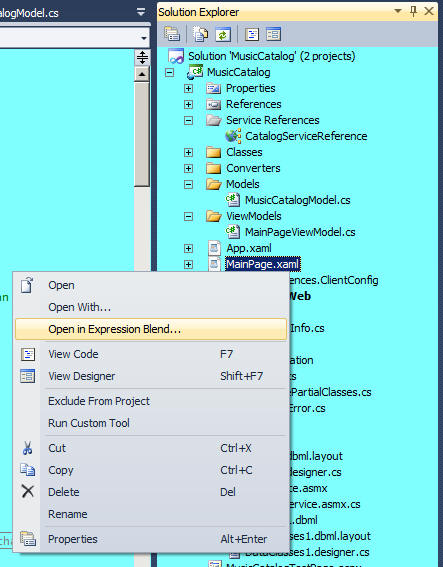Click the View Designer toolbar icon
The image size is (443, 567).
pos(273,35)
